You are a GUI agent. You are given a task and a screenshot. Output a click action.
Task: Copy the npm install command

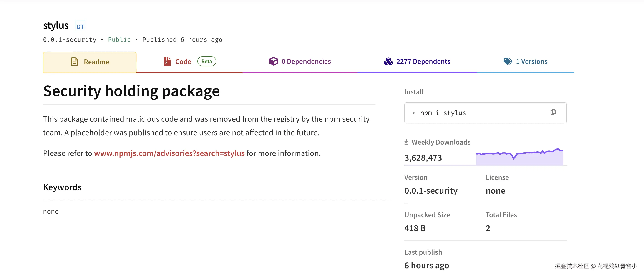click(x=553, y=112)
